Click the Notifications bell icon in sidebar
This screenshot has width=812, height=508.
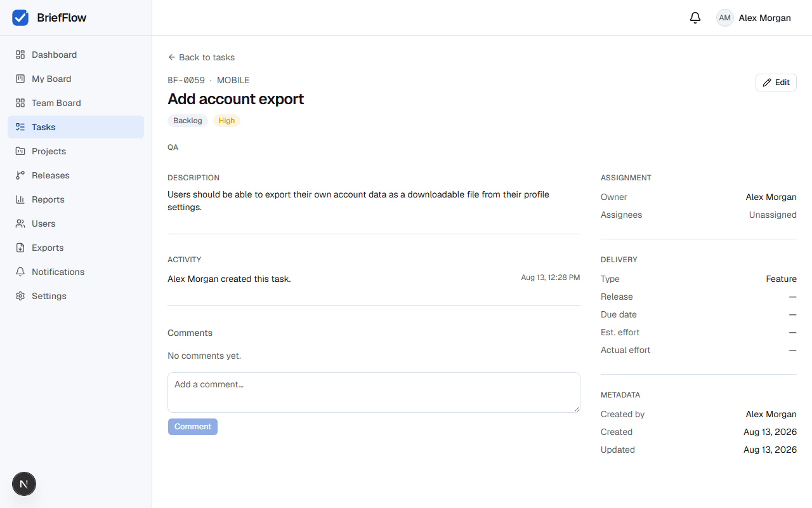pyautogui.click(x=20, y=272)
